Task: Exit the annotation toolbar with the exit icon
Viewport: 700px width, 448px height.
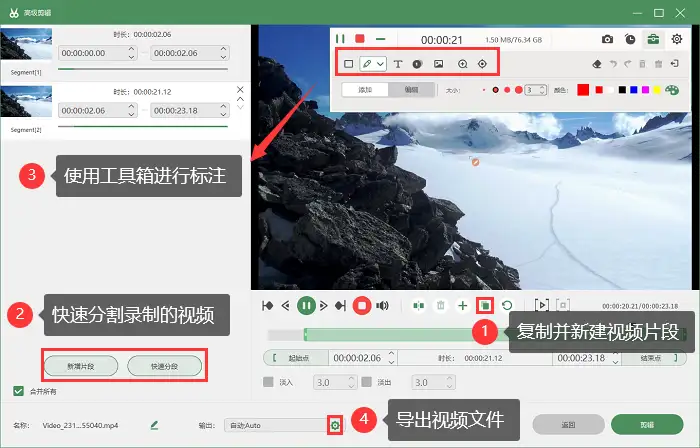Action: point(675,64)
